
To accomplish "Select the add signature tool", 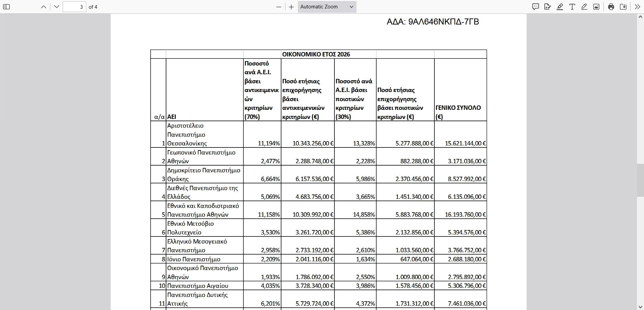I will coord(548,7).
